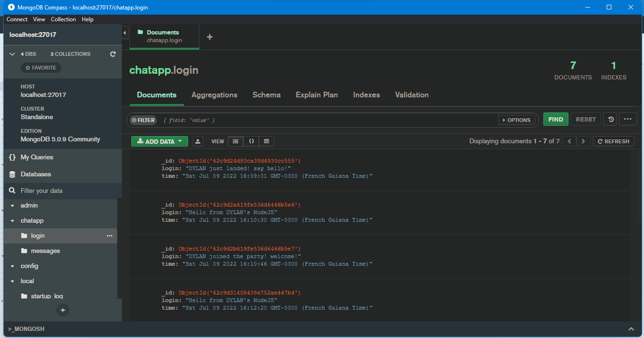This screenshot has height=338, width=644.
Task: Collapse the sidebar with the arrow toggle
Action: [125, 33]
